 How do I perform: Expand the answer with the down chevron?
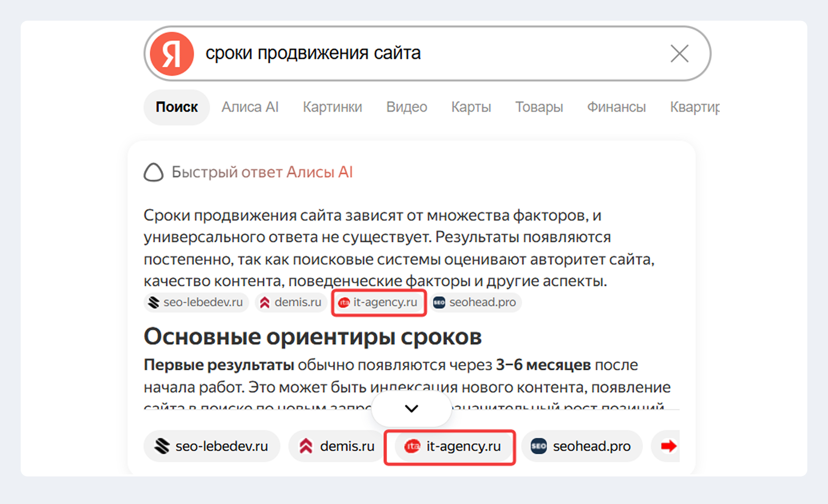(411, 409)
